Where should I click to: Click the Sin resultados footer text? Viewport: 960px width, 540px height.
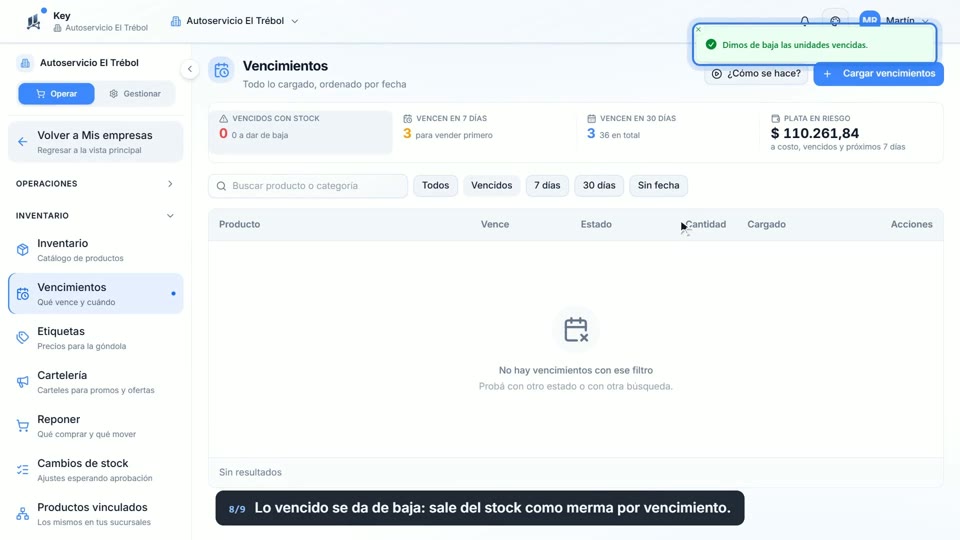click(250, 472)
